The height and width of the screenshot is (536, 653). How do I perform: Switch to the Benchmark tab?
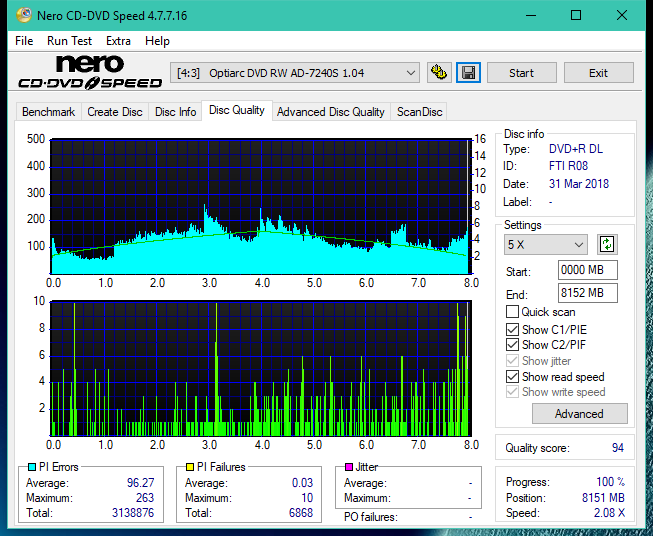click(x=48, y=112)
